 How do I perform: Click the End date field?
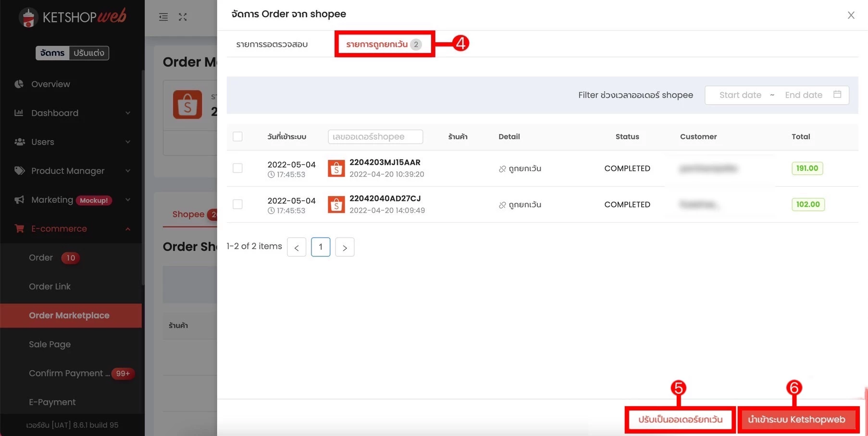click(x=804, y=95)
